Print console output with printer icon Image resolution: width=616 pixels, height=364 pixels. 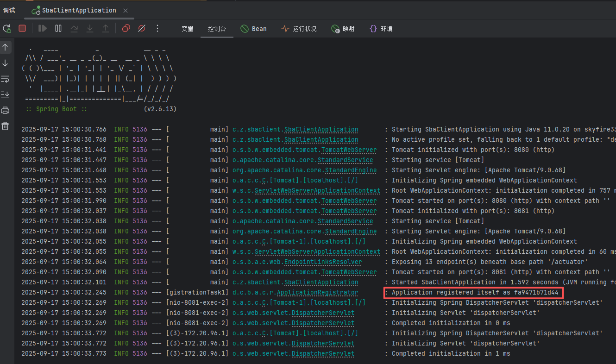click(x=6, y=110)
